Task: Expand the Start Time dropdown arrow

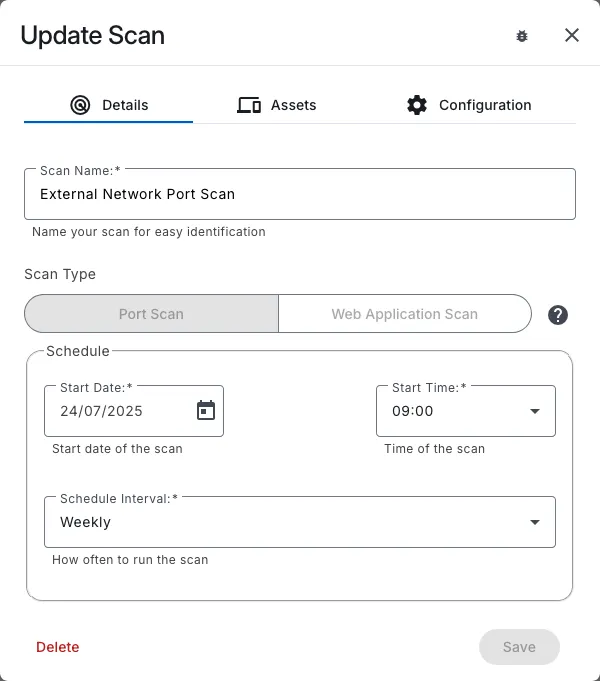Action: point(535,411)
